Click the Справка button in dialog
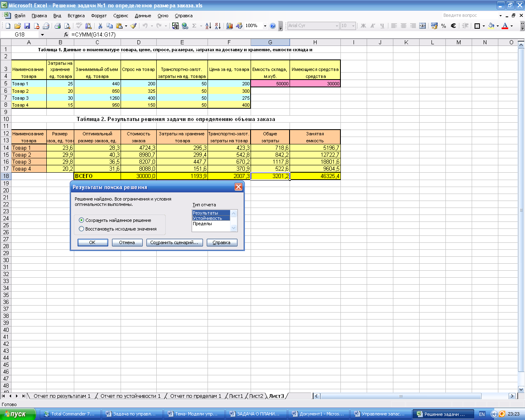 pos(221,242)
